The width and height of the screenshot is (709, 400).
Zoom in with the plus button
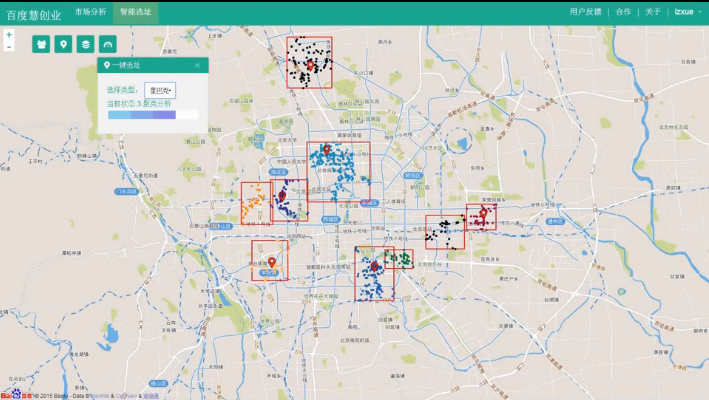tap(9, 35)
